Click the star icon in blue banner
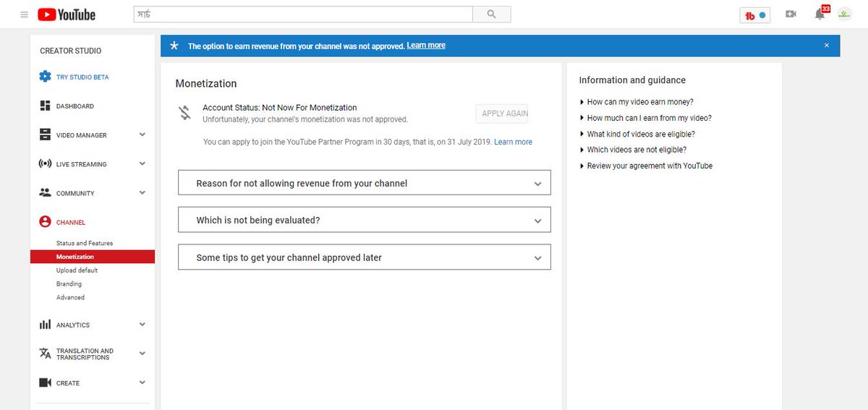Viewport: 868px width, 410px height. 174,46
